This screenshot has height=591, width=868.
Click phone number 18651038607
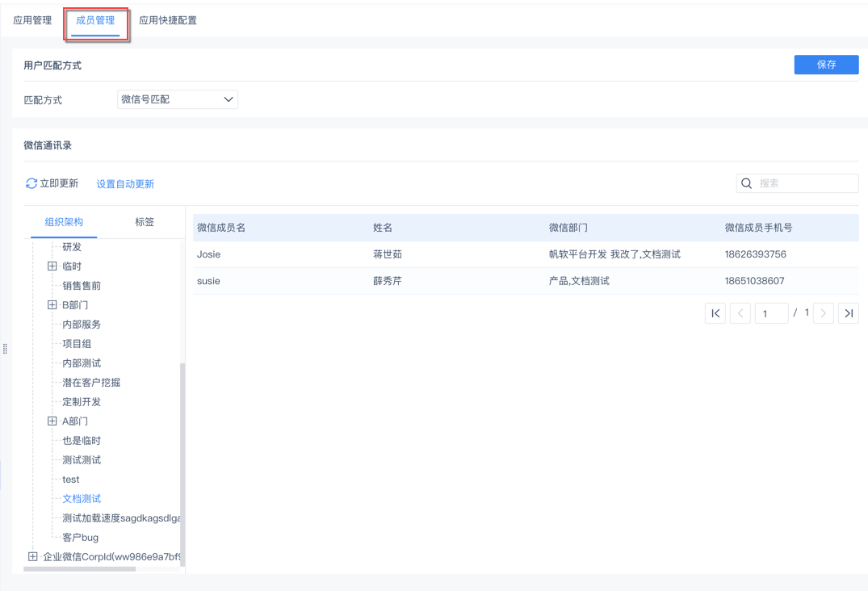pyautogui.click(x=754, y=280)
